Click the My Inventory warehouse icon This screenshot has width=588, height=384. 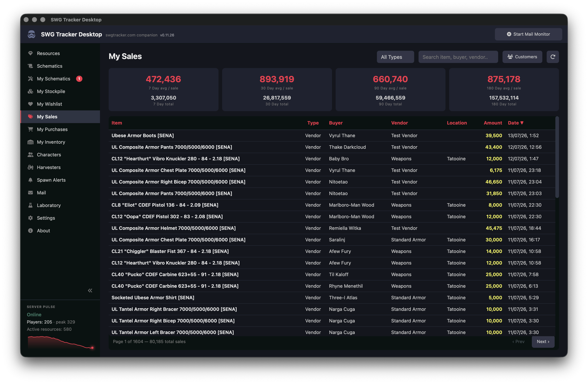[x=30, y=142]
